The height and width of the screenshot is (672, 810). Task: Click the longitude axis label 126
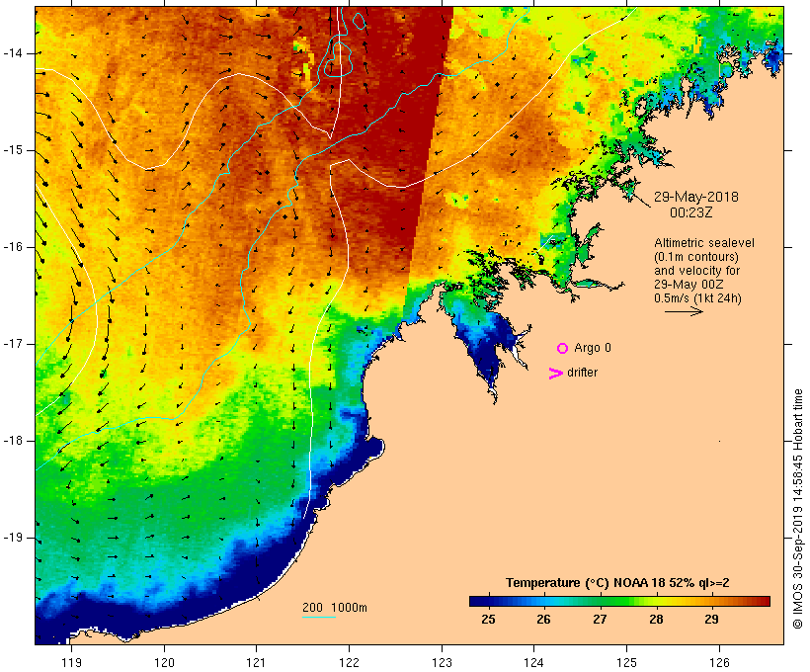coord(719,662)
